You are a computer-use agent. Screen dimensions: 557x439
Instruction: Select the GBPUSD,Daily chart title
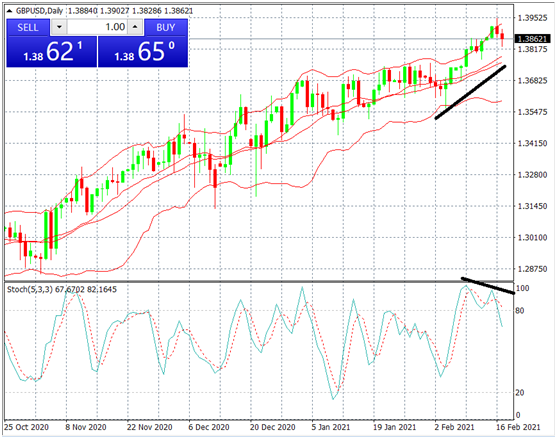point(39,11)
